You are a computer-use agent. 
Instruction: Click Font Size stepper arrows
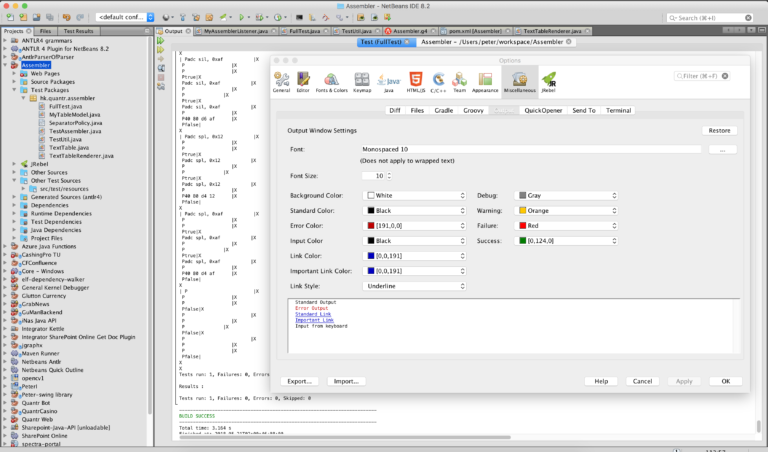point(389,176)
